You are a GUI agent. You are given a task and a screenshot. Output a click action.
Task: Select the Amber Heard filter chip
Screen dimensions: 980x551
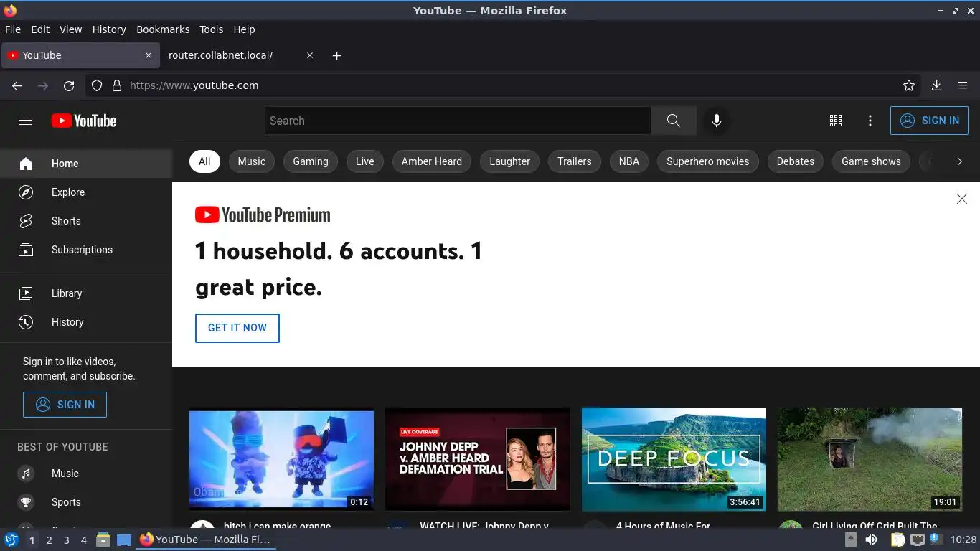pyautogui.click(x=432, y=161)
